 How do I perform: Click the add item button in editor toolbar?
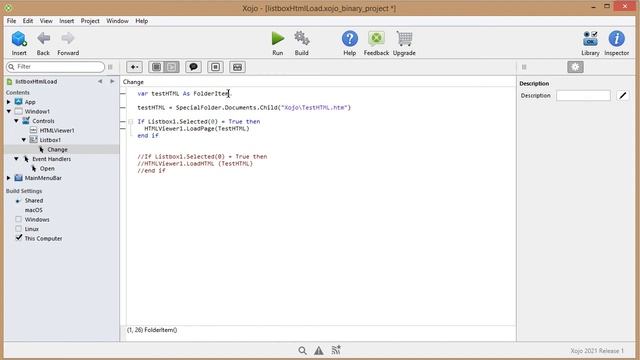coord(134,67)
